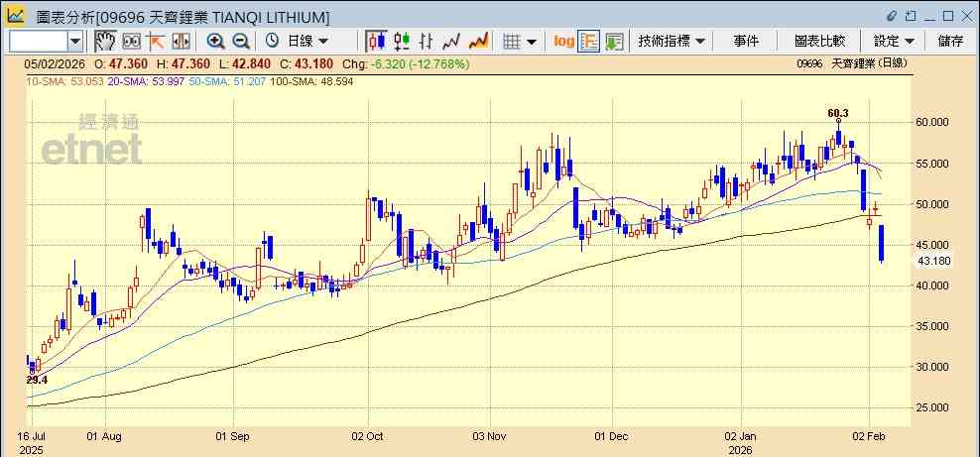980x457 pixels.
Task: Toggle log scale
Action: point(563,42)
